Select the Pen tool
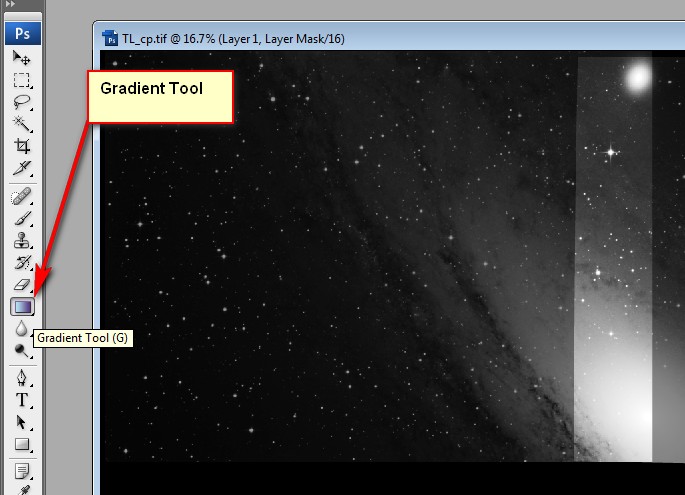 22,379
